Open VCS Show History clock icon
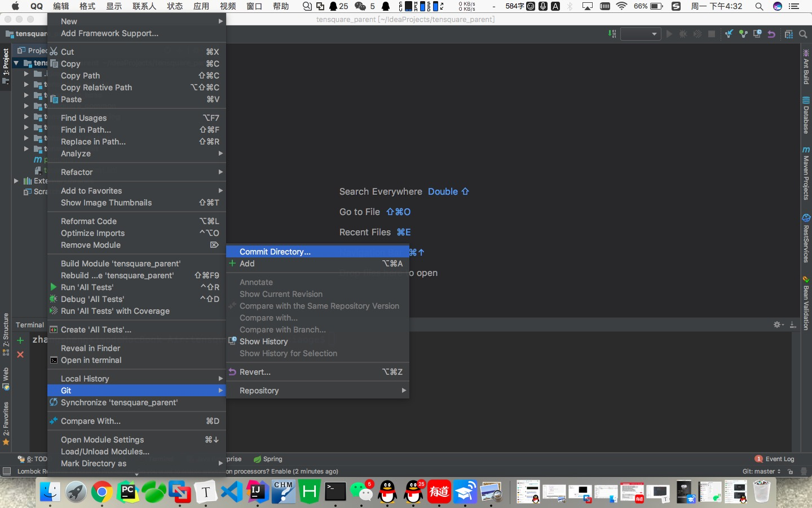The height and width of the screenshot is (508, 812). 757,34
